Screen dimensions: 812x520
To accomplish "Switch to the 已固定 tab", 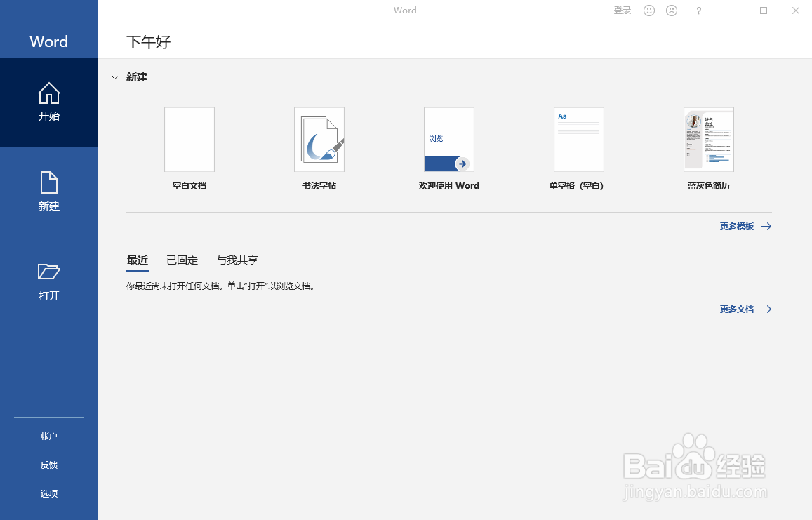I will point(182,260).
